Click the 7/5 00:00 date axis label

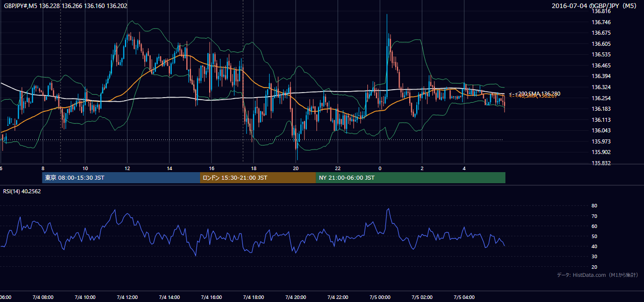[380, 297]
